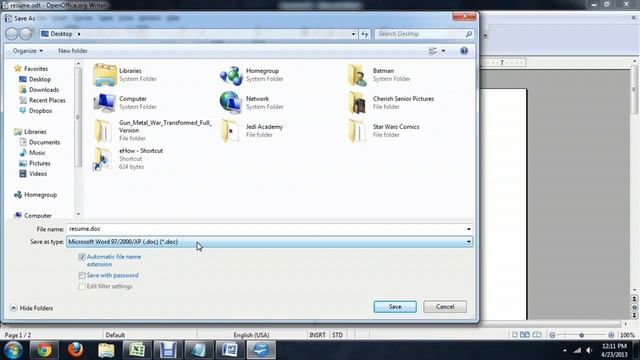Select Documents library in sidebar
The width and height of the screenshot is (640, 360).
[x=40, y=142]
